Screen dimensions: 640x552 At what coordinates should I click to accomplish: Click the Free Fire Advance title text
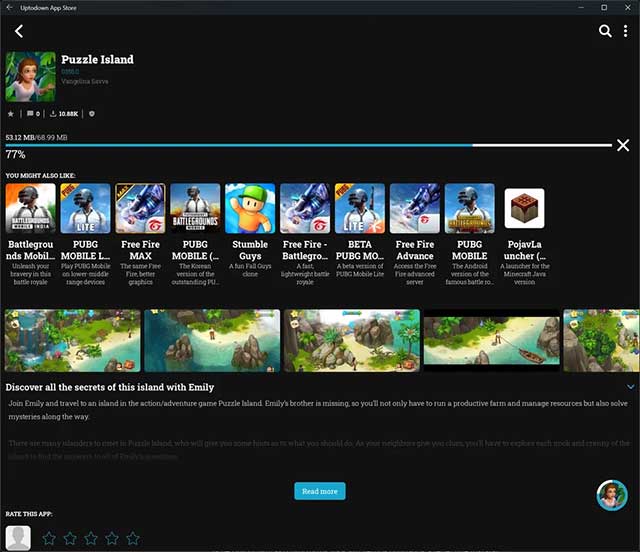click(415, 250)
